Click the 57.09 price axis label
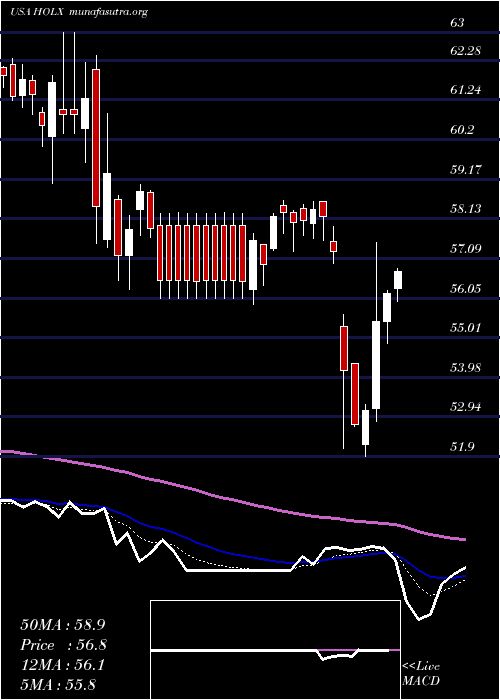This screenshot has width=500, height=700. (x=466, y=249)
